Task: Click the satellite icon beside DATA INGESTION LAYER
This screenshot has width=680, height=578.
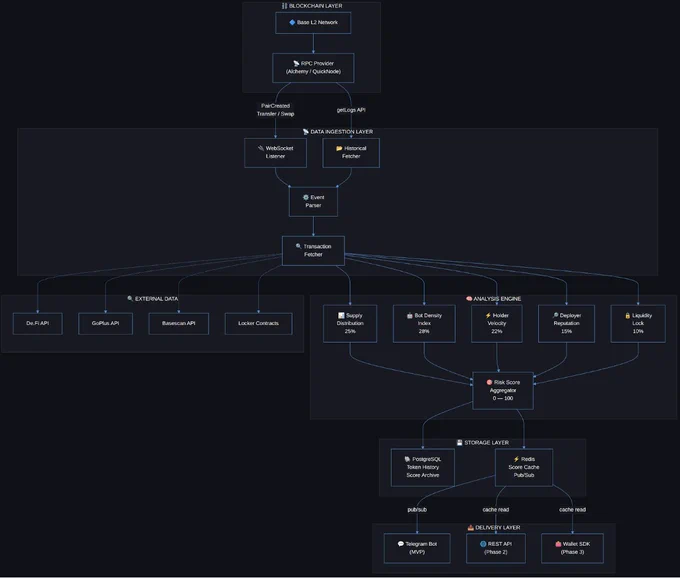Action: (x=306, y=132)
